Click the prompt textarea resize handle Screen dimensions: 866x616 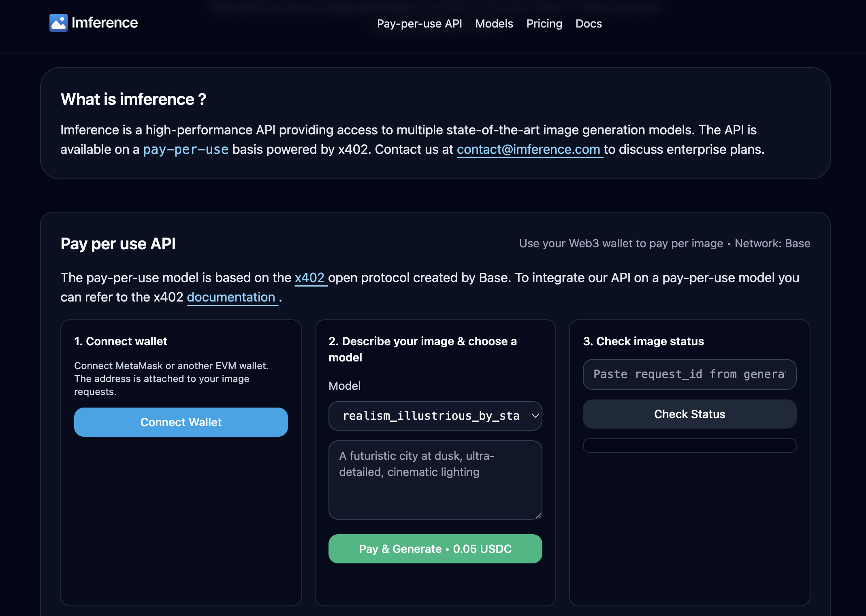538,516
